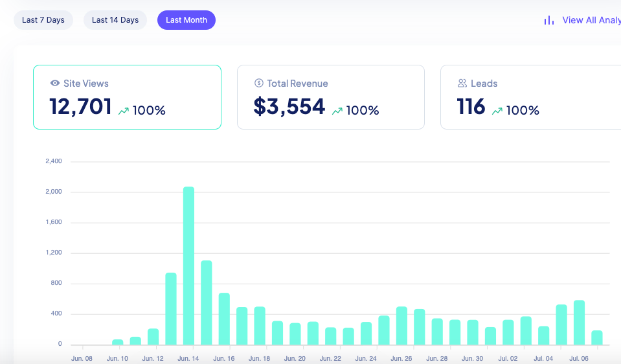Switch to Last 14 Days range
621x364 pixels.
(x=115, y=20)
